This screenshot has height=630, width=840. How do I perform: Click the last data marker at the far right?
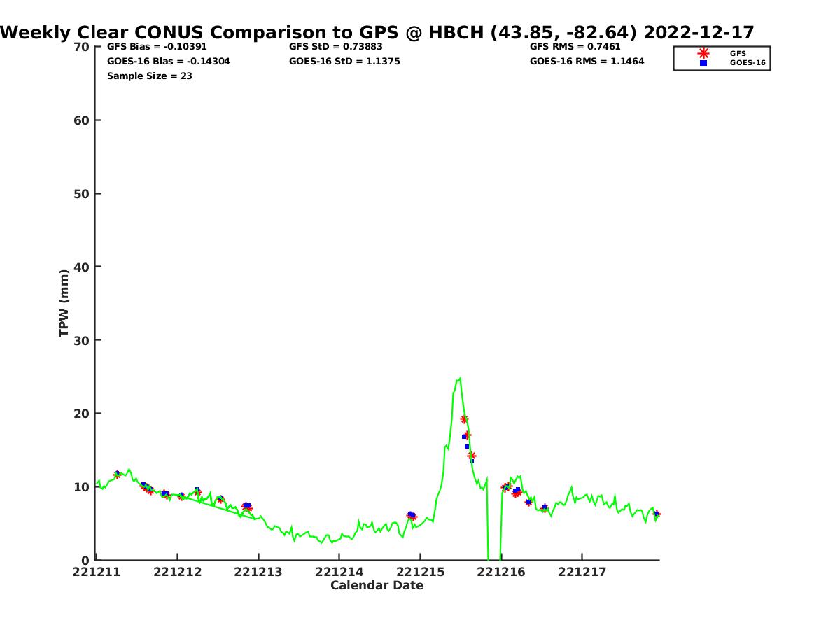pos(657,514)
